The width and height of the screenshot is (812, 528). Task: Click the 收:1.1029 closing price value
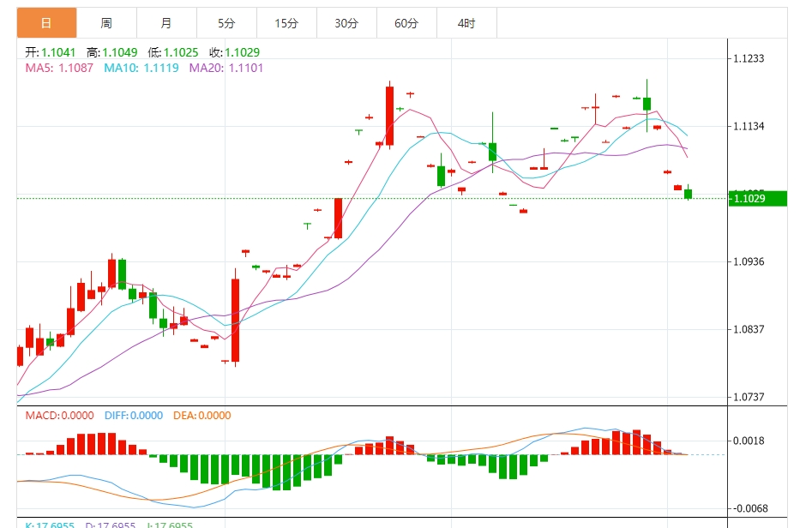click(235, 52)
